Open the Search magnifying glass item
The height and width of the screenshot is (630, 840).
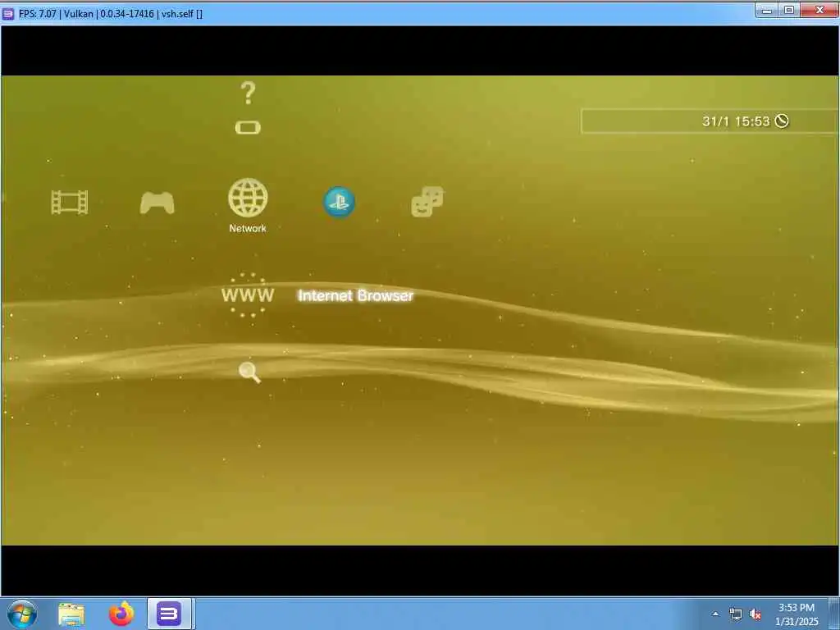tap(249, 372)
